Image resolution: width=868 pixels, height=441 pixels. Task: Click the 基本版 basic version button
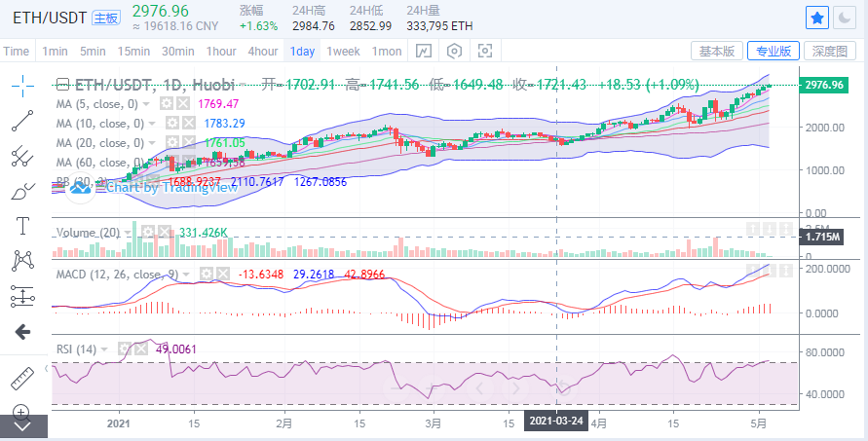pyautogui.click(x=717, y=52)
